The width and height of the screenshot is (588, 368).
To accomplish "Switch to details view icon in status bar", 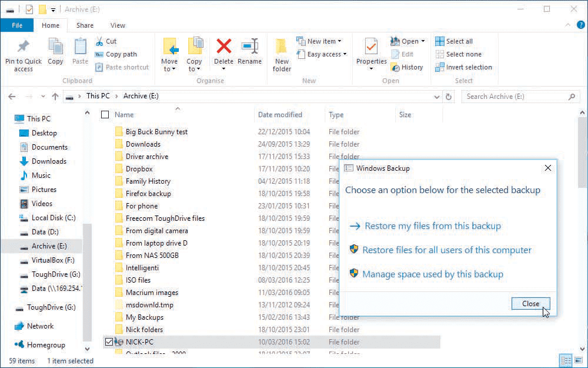I will [566, 360].
